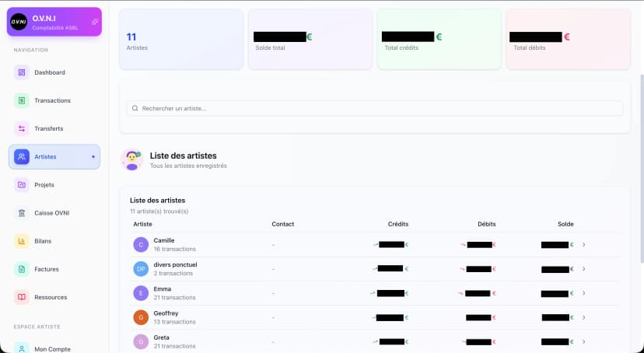The width and height of the screenshot is (644, 353).
Task: Open Ressources via the book icon
Action: point(22,297)
